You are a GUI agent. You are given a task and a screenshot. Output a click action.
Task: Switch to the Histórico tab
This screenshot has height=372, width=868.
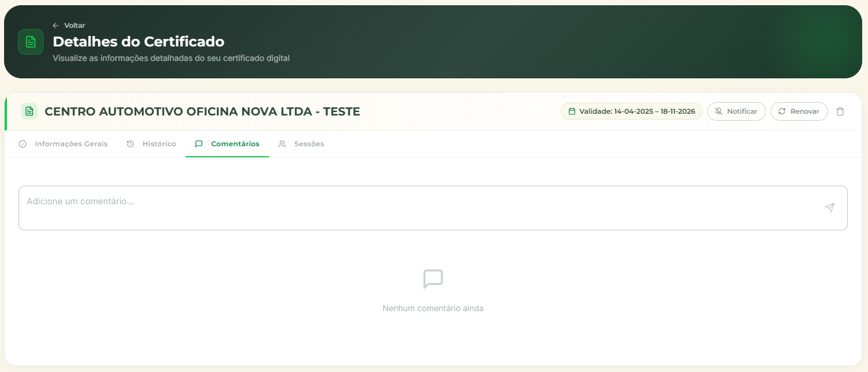[x=151, y=144]
